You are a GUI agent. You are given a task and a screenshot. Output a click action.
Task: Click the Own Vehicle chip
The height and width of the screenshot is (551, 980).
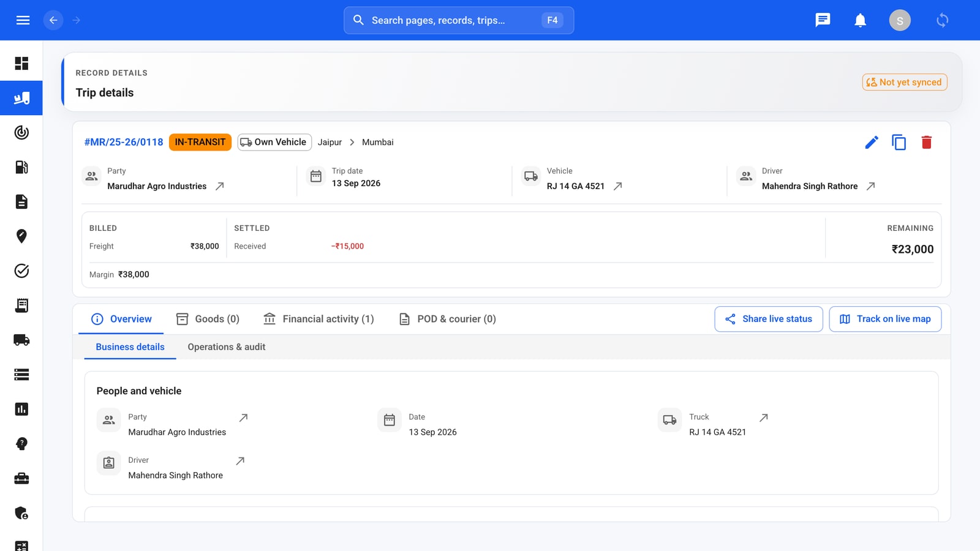[x=274, y=142]
